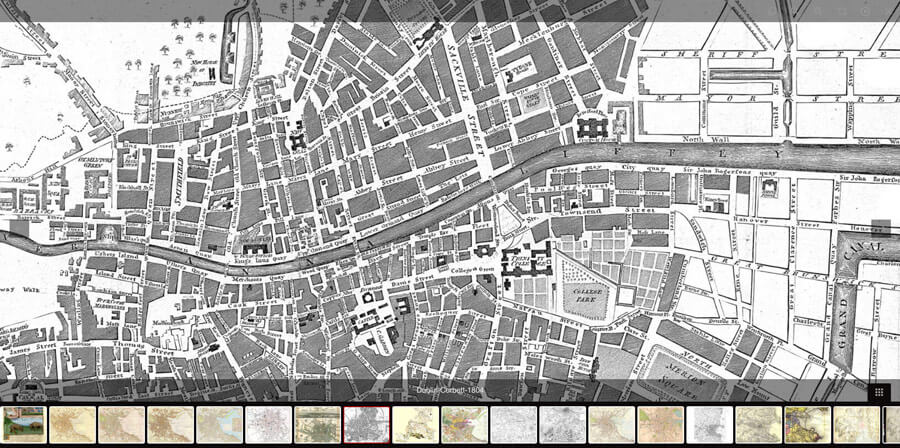This screenshot has width=900, height=448.
Task: Open the purple and yellow colored map thumbnail
Action: [808, 424]
